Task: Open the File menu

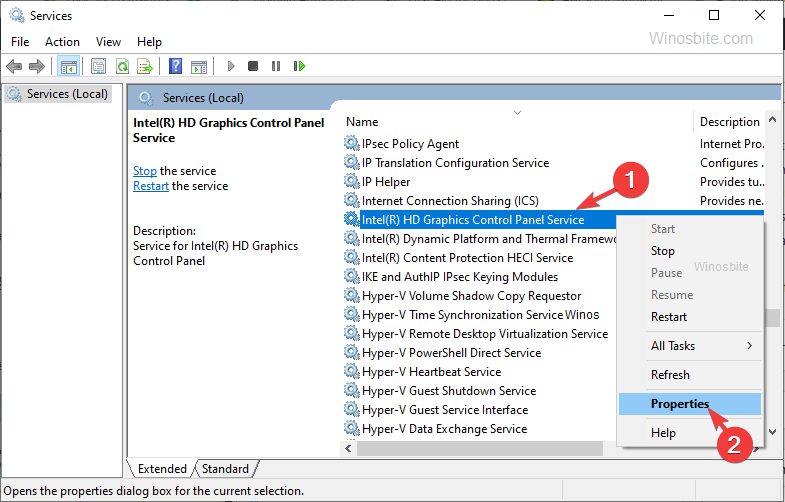Action: tap(20, 42)
